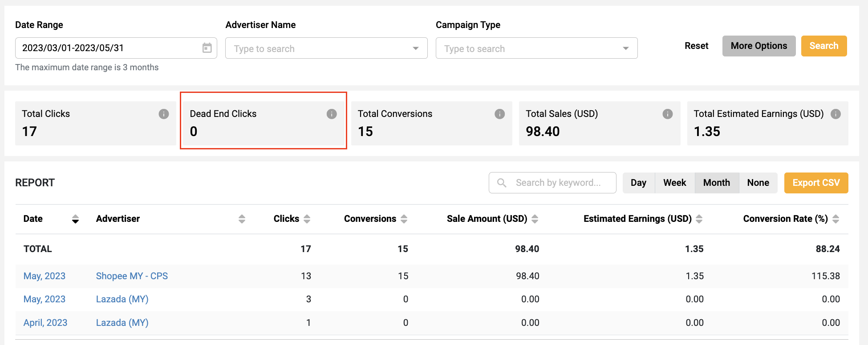Open May, 2023 link in Lazada row
868x345 pixels.
click(45, 299)
